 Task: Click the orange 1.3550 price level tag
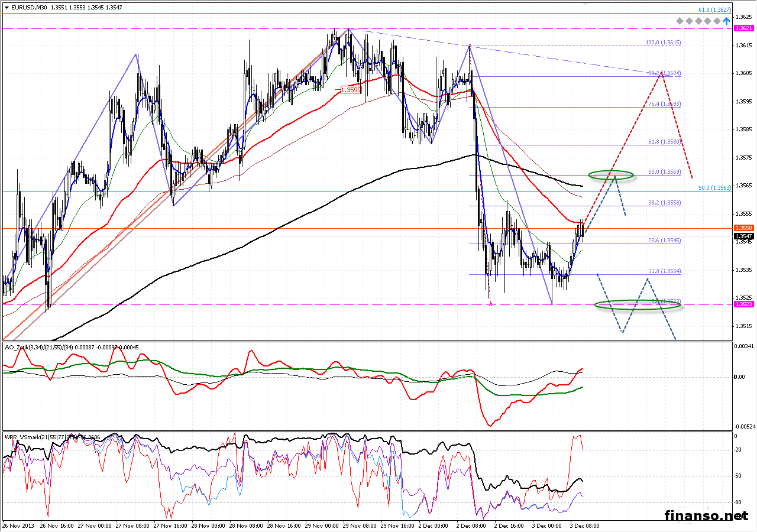743,228
